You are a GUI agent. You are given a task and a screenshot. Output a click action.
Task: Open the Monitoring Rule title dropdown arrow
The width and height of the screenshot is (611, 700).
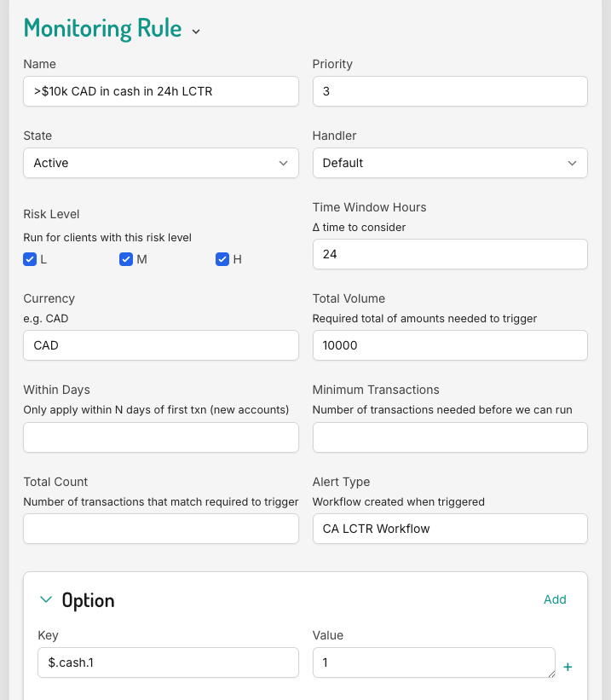(x=196, y=32)
